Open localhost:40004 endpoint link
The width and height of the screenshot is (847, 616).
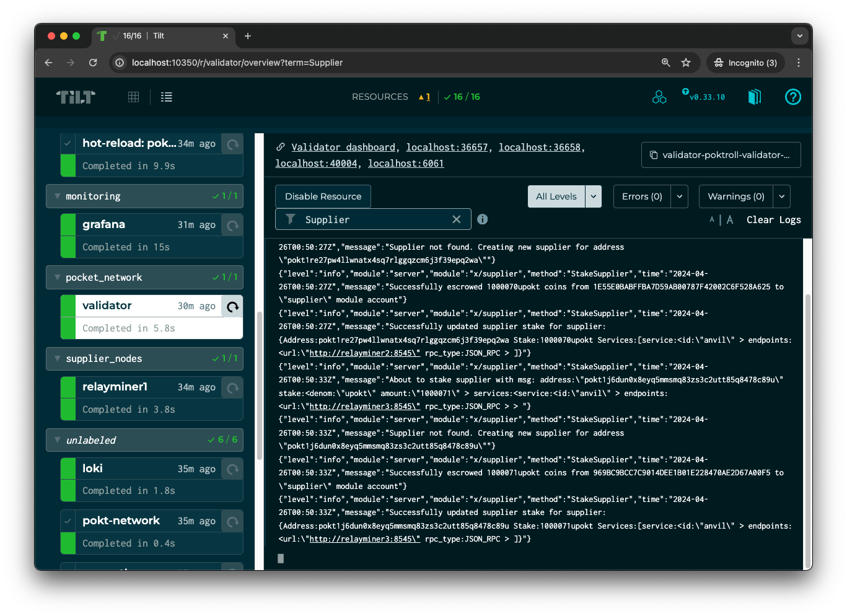pos(316,164)
